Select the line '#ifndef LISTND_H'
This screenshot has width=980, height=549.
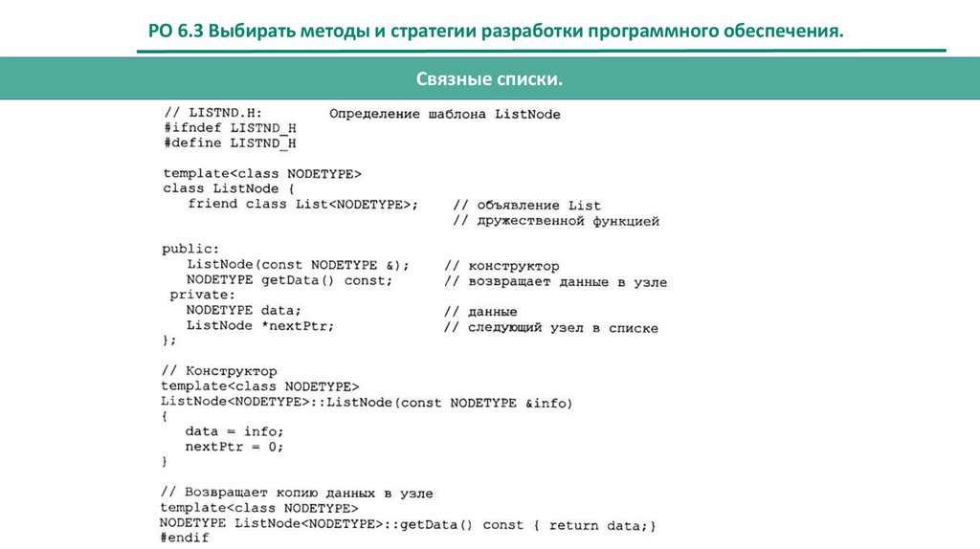230,128
